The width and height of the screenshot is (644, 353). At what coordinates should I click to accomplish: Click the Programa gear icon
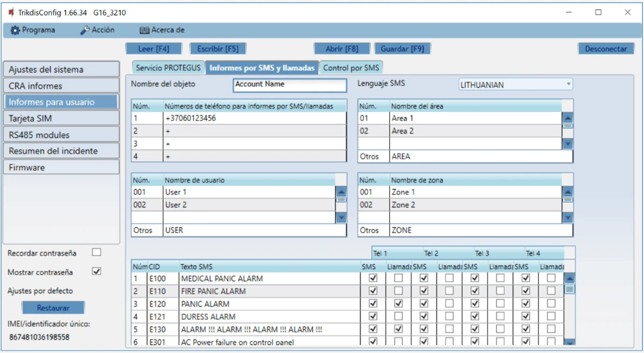click(14, 30)
